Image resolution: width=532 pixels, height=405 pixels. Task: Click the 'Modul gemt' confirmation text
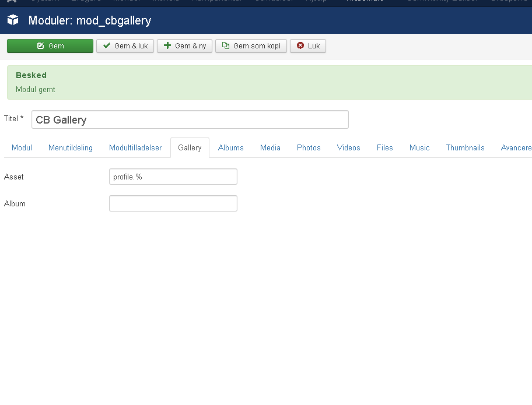[35, 90]
